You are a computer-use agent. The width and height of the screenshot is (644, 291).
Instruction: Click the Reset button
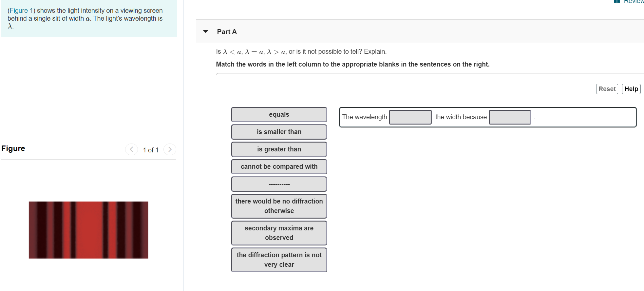pyautogui.click(x=607, y=89)
